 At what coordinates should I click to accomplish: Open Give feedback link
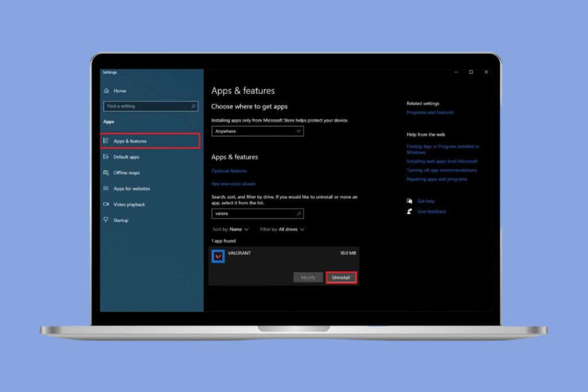point(432,211)
